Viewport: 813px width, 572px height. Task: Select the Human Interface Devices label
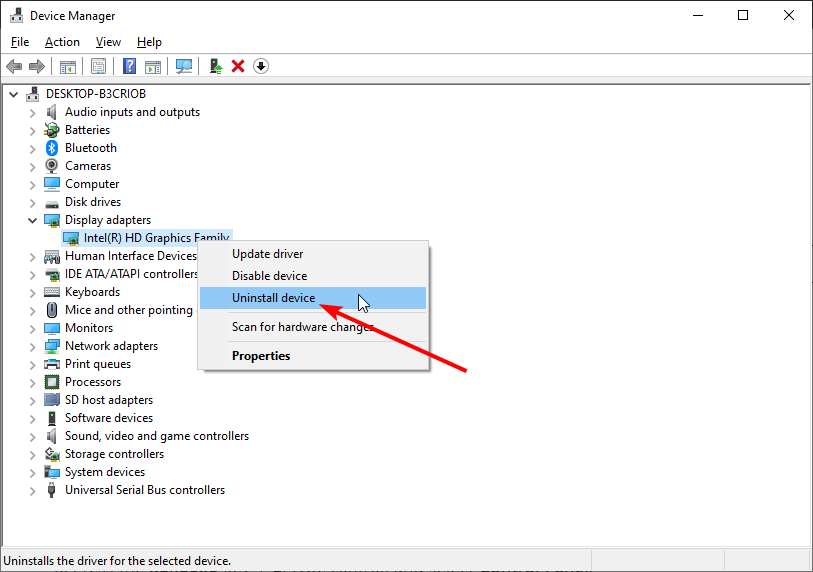tap(131, 256)
